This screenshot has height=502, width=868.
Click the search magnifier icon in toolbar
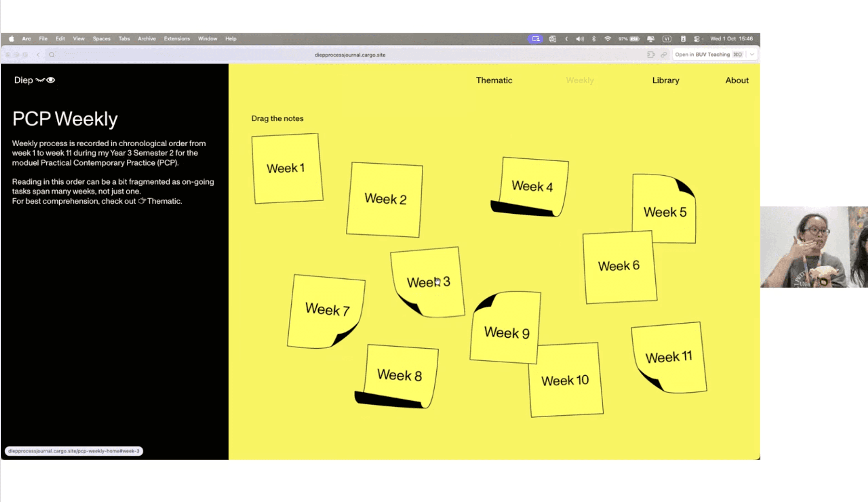pyautogui.click(x=52, y=55)
